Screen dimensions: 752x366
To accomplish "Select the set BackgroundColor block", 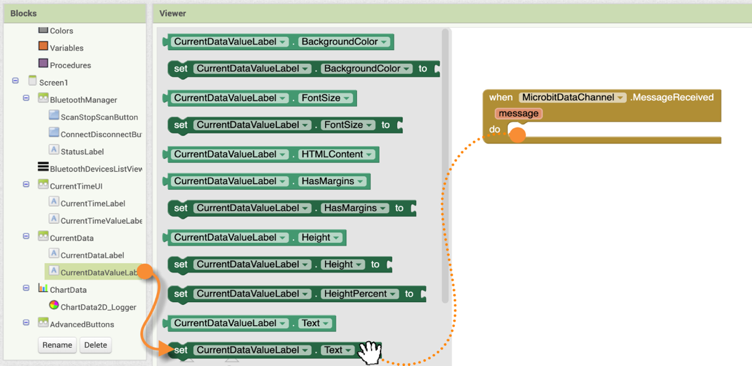I will point(304,69).
